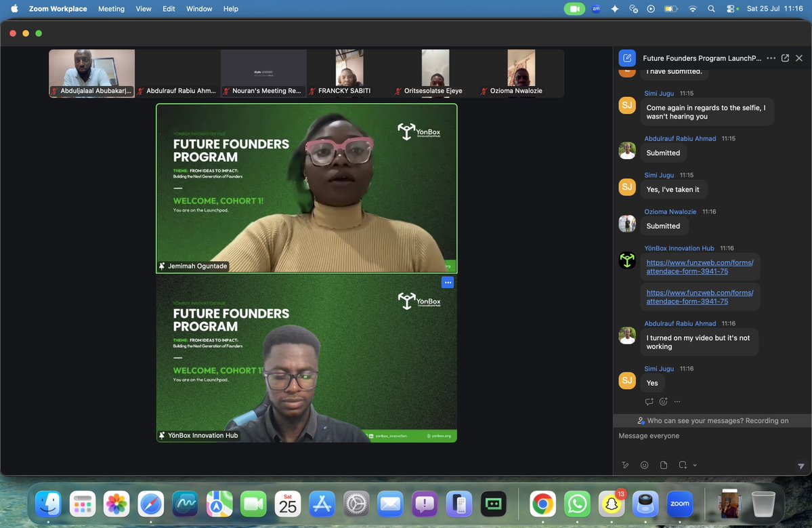812x528 pixels.
Task: Open the View menu
Action: tap(144, 9)
